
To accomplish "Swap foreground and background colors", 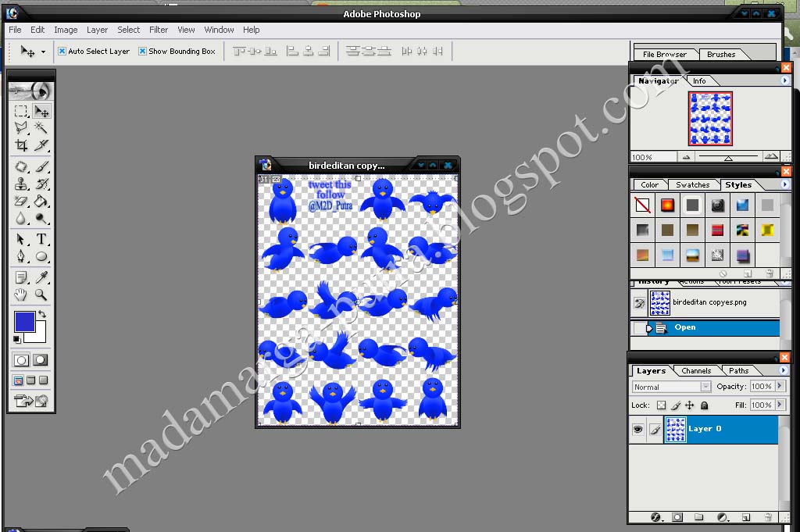I will click(x=42, y=314).
